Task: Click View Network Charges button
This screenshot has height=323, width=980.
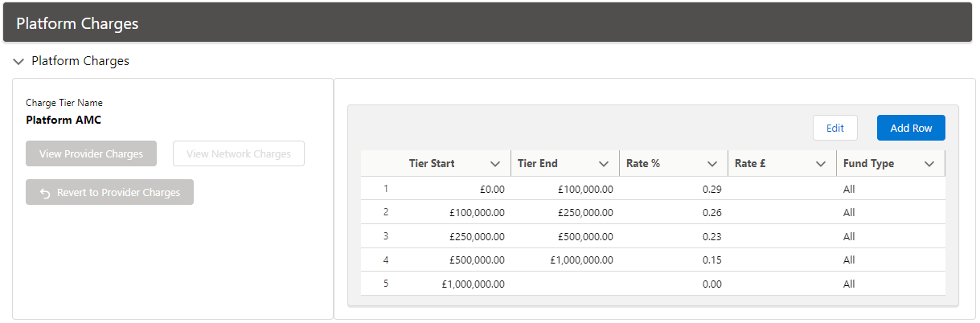Action: coord(238,154)
